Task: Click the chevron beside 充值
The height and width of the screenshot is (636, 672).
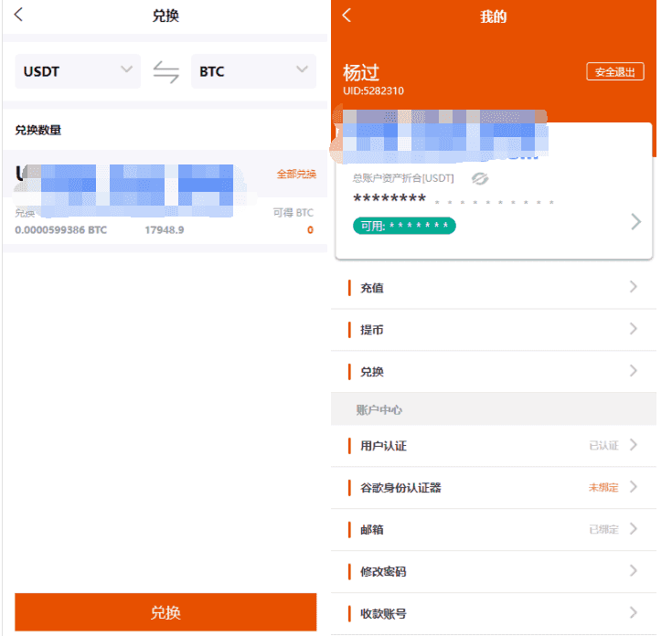Action: click(634, 287)
